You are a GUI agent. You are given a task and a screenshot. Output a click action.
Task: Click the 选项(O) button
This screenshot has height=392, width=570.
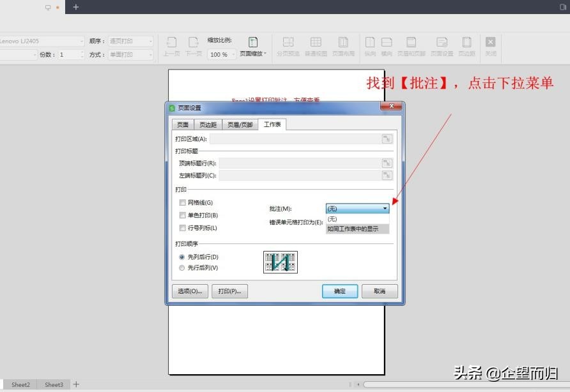click(190, 291)
